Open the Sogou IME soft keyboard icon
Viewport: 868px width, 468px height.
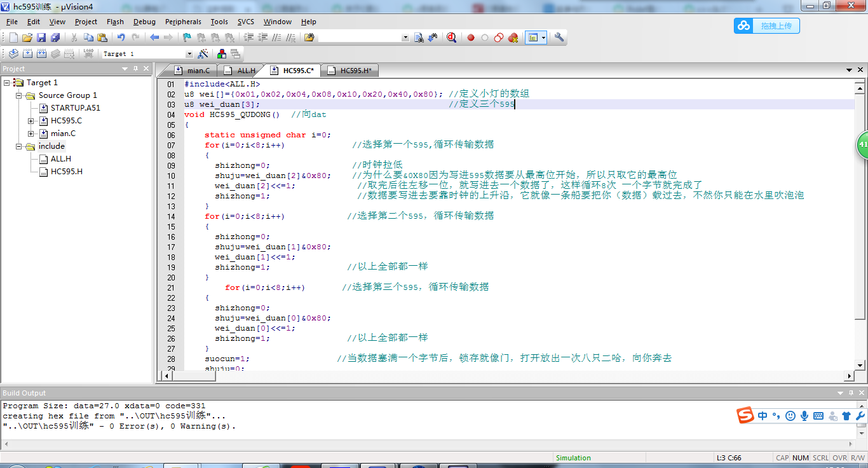click(818, 416)
